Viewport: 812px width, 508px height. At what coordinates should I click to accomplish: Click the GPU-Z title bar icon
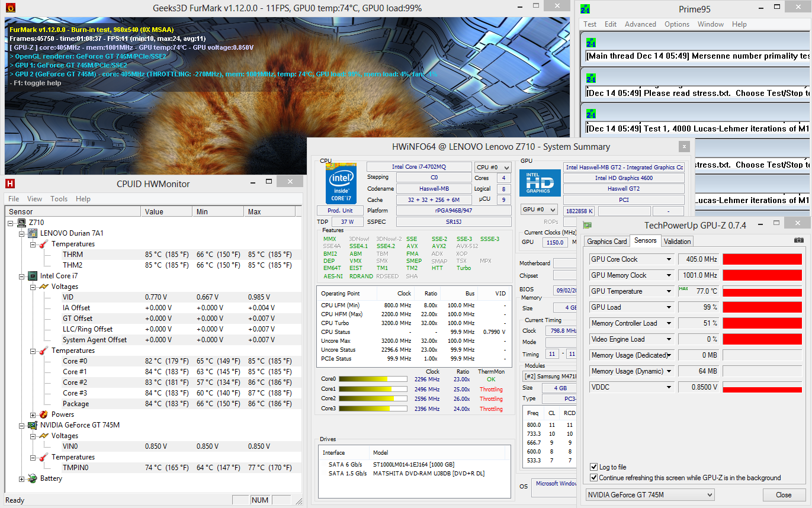click(587, 225)
